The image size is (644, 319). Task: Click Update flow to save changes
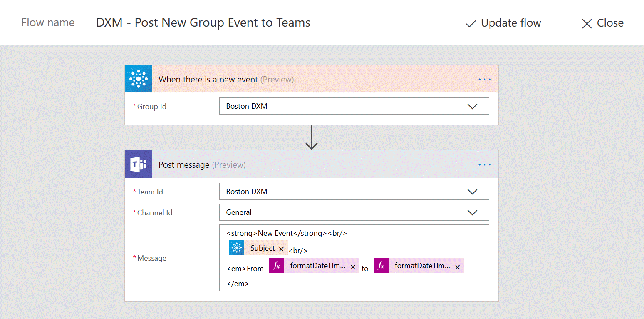point(503,23)
